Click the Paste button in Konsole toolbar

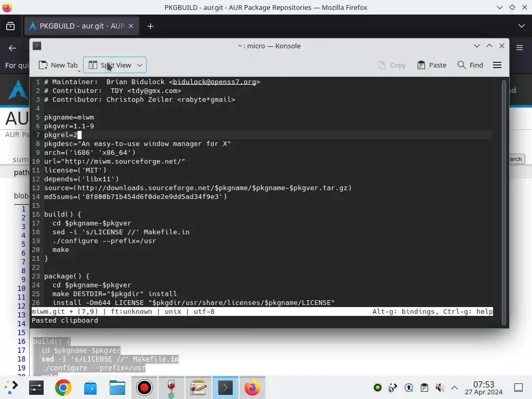(432, 65)
